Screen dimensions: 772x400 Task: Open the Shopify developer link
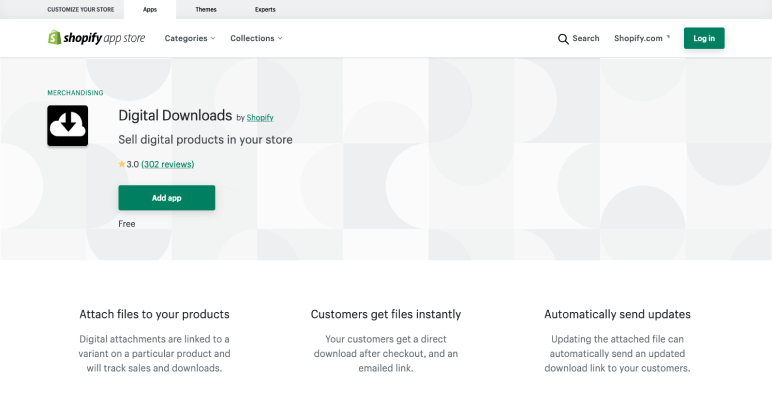tap(260, 117)
